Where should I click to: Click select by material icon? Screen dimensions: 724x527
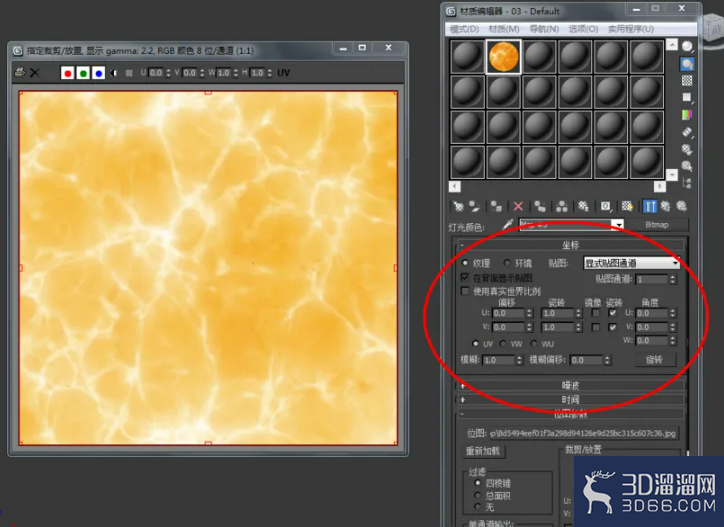click(687, 166)
